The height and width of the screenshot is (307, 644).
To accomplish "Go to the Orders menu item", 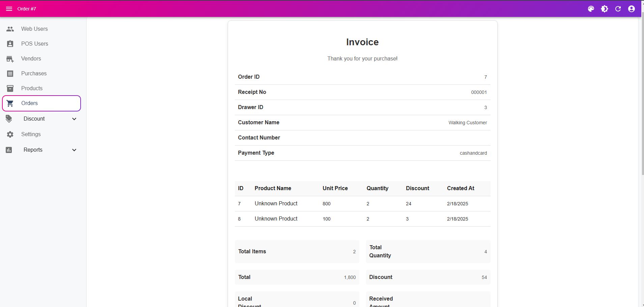I will (x=30, y=103).
